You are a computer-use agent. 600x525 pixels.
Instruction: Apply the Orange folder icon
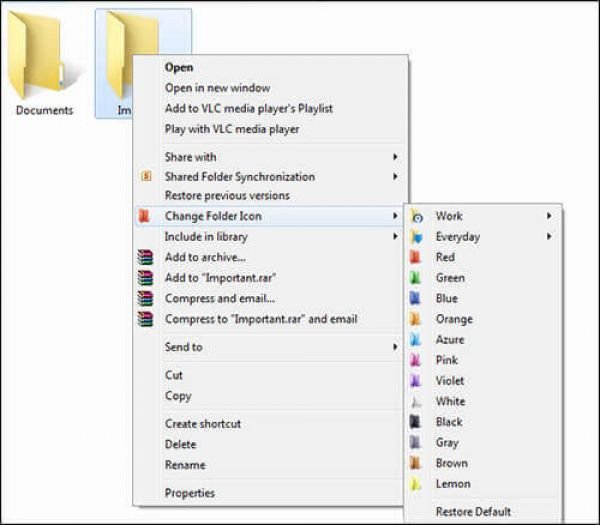454,319
